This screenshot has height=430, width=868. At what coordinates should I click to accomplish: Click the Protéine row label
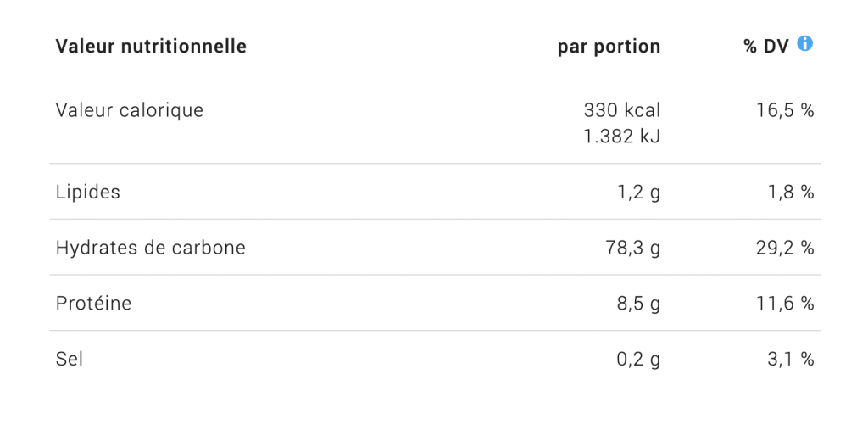pos(93,304)
